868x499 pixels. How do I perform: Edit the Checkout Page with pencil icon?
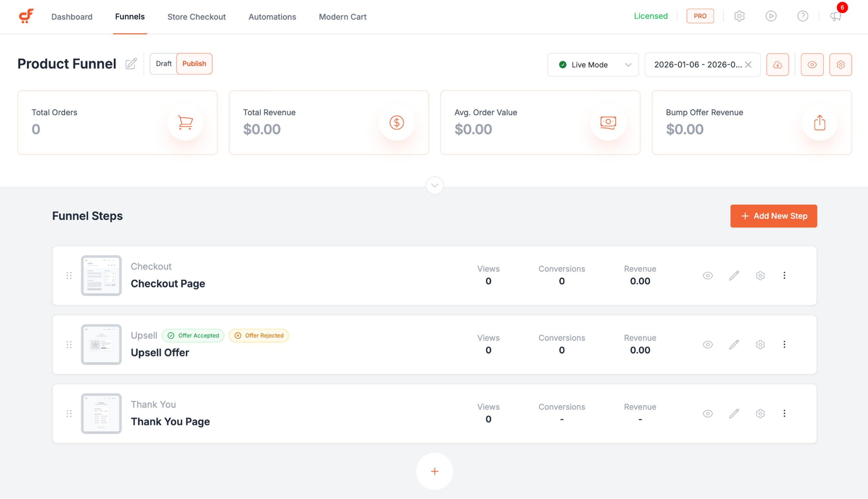[734, 276]
